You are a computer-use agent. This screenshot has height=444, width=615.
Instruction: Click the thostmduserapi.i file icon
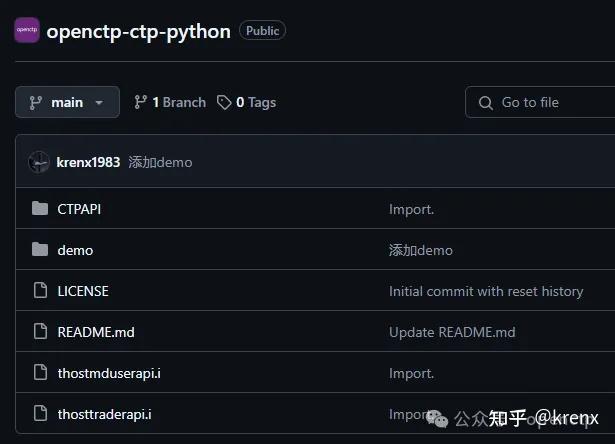[40, 373]
